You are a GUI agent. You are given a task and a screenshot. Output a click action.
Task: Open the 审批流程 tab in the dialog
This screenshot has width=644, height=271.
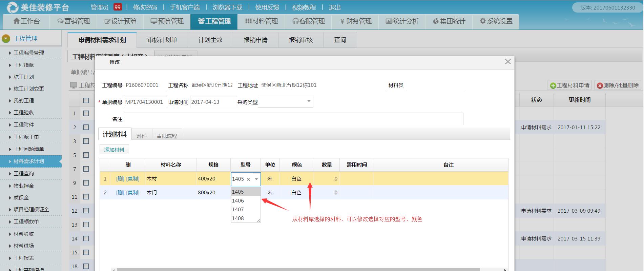coord(167,136)
